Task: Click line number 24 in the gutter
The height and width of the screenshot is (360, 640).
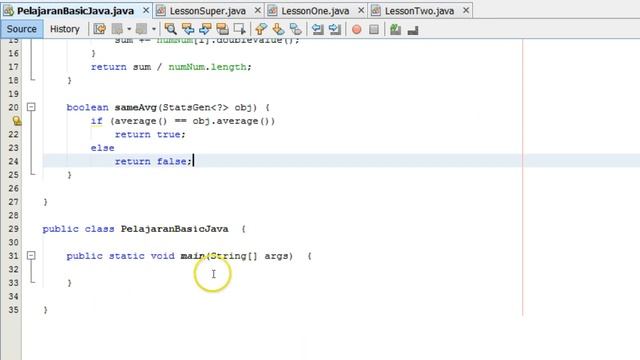Action: (13, 161)
